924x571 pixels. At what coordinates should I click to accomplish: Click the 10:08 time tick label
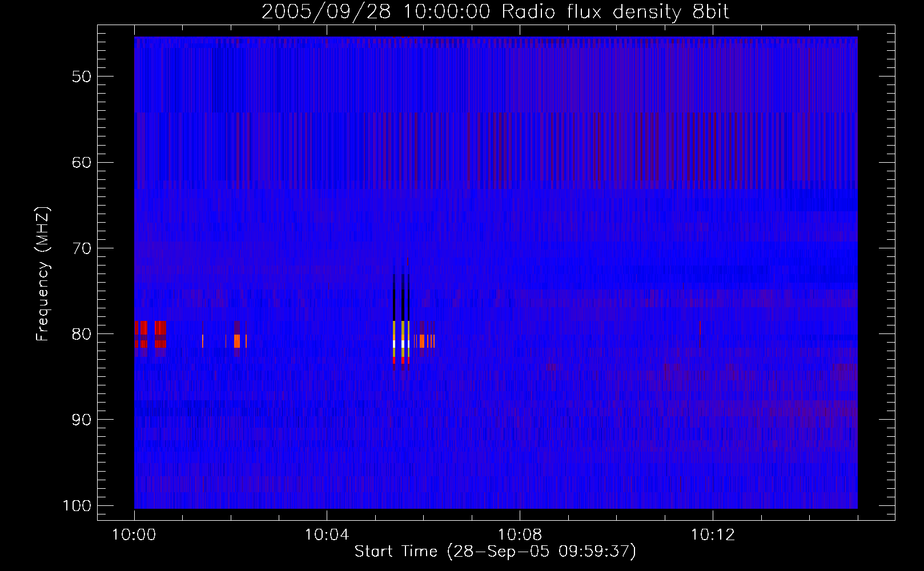point(520,535)
